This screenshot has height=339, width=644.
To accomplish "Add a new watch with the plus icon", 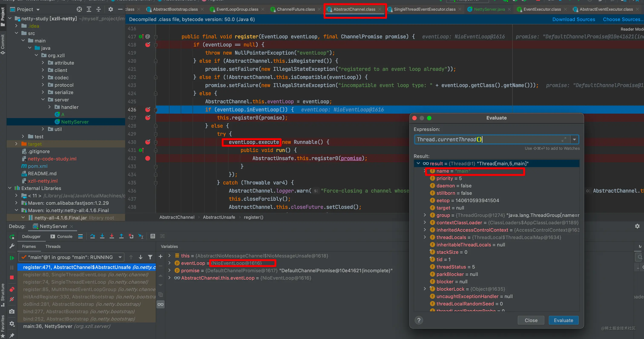I will tap(161, 256).
